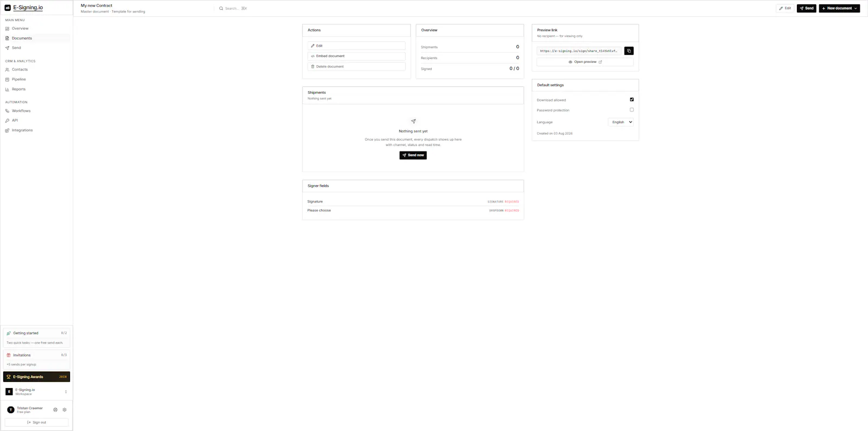868x431 pixels.
Task: Click the Please choose dropdown field row
Action: tap(413, 211)
